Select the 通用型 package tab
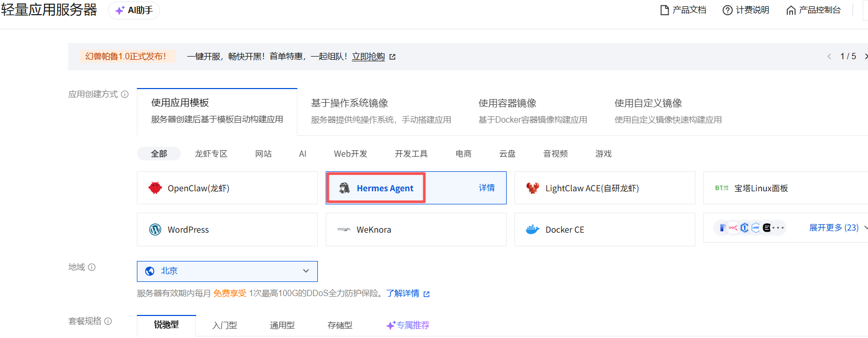Image resolution: width=868 pixels, height=338 pixels. coord(282,325)
